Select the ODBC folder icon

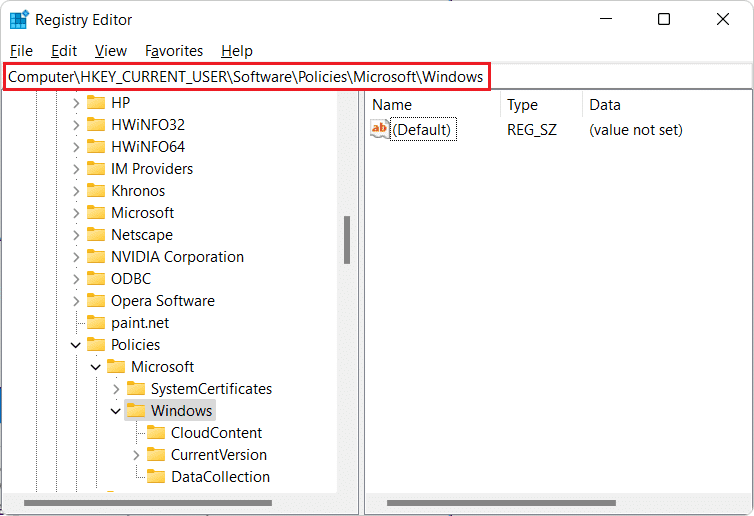tap(96, 278)
